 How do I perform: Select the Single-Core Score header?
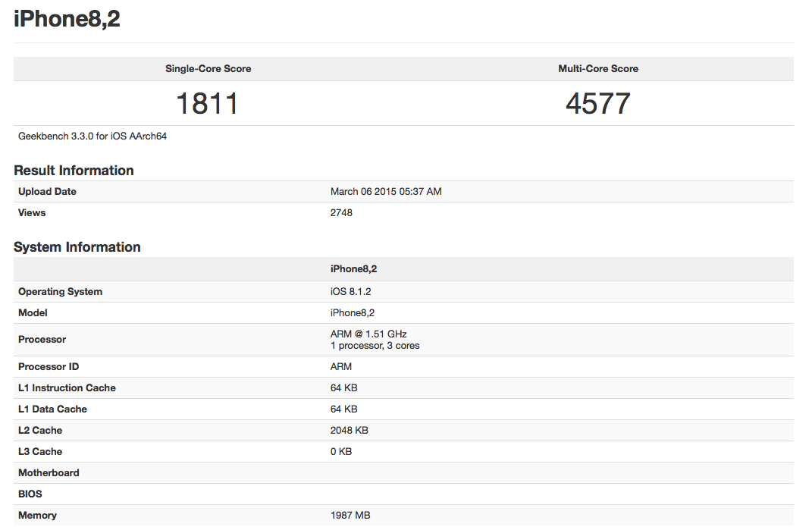208,69
